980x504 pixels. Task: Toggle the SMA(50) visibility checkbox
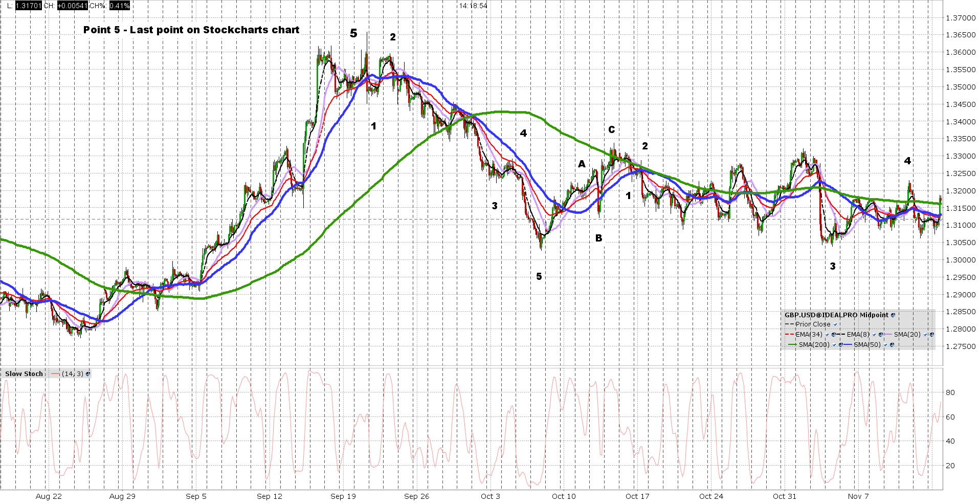[x=885, y=345]
